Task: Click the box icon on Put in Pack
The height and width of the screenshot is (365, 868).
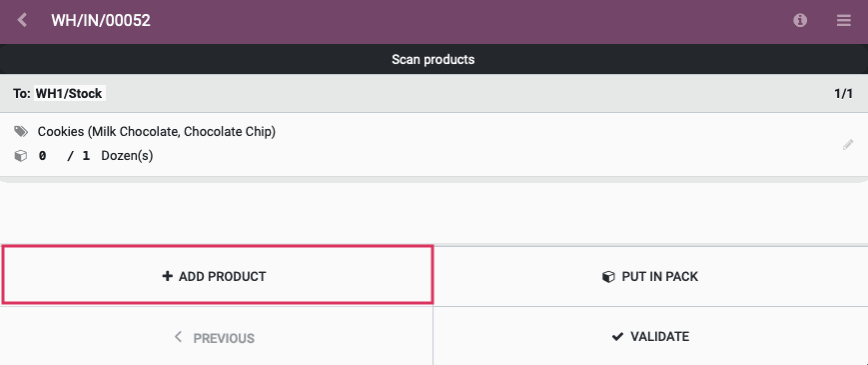Action: click(x=608, y=276)
